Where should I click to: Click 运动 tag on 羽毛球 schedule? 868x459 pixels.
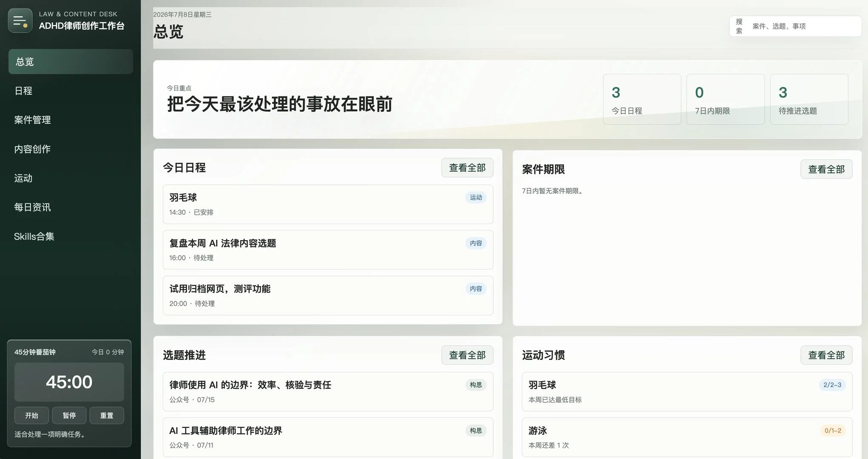click(476, 197)
